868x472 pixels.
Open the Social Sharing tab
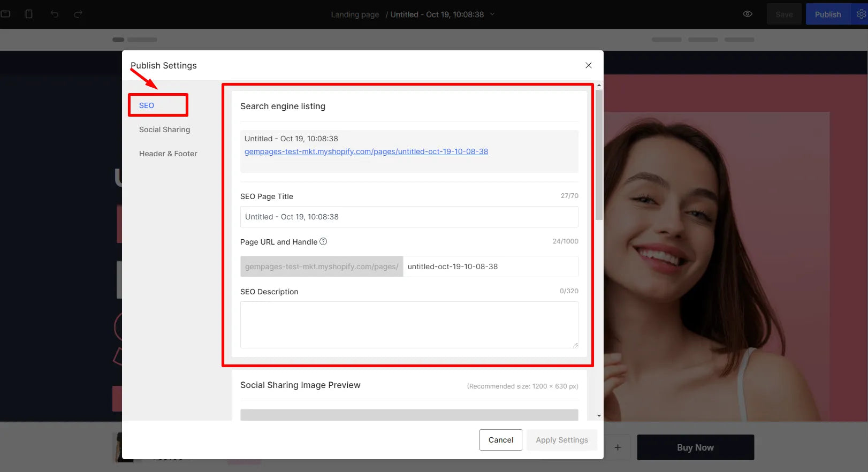164,130
